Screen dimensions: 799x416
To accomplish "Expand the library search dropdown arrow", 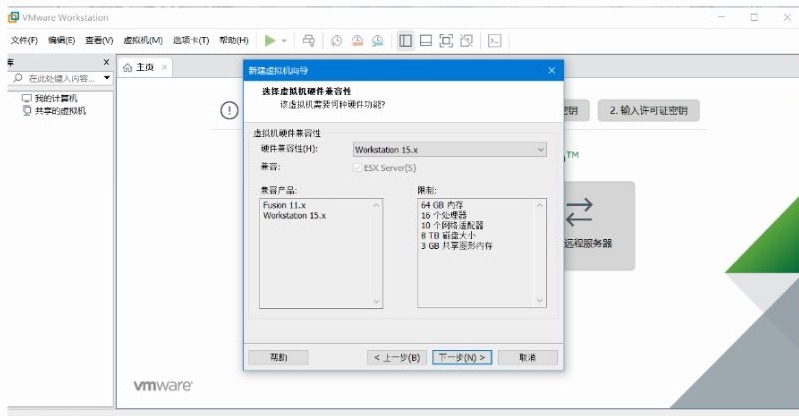I will point(107,79).
